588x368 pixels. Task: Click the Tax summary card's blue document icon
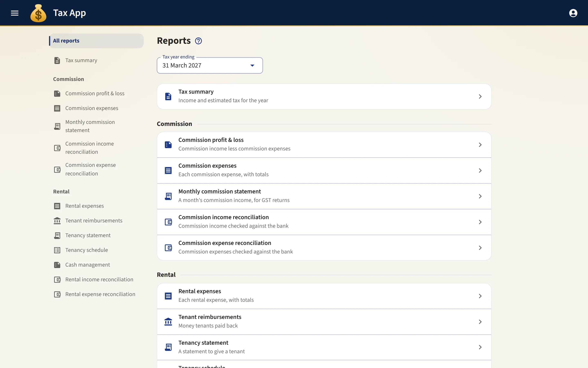pos(168,96)
